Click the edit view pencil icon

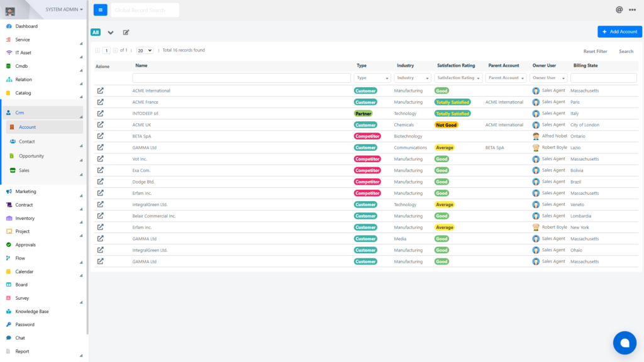pos(126,33)
